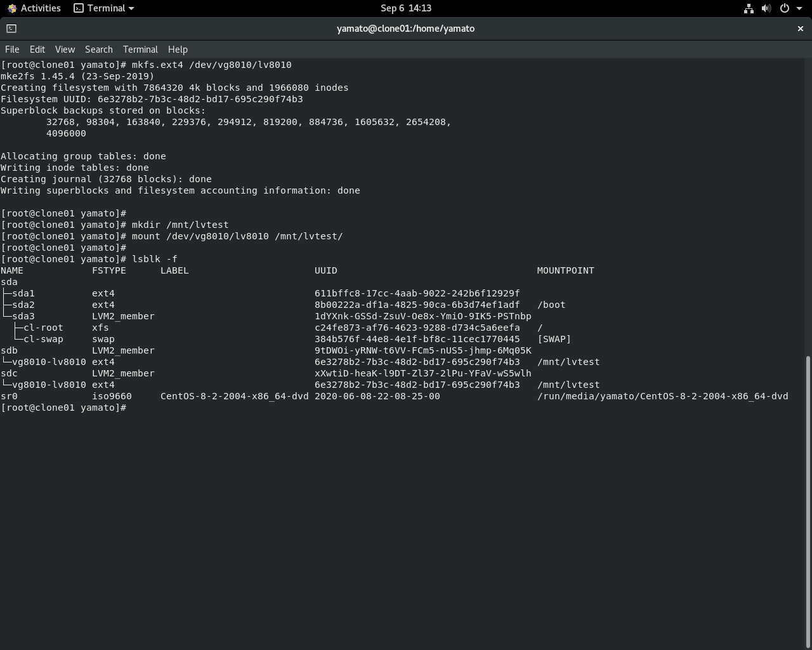
Task: Click the CentOS-8-2-2004-x86_64-dvd label
Action: click(235, 396)
